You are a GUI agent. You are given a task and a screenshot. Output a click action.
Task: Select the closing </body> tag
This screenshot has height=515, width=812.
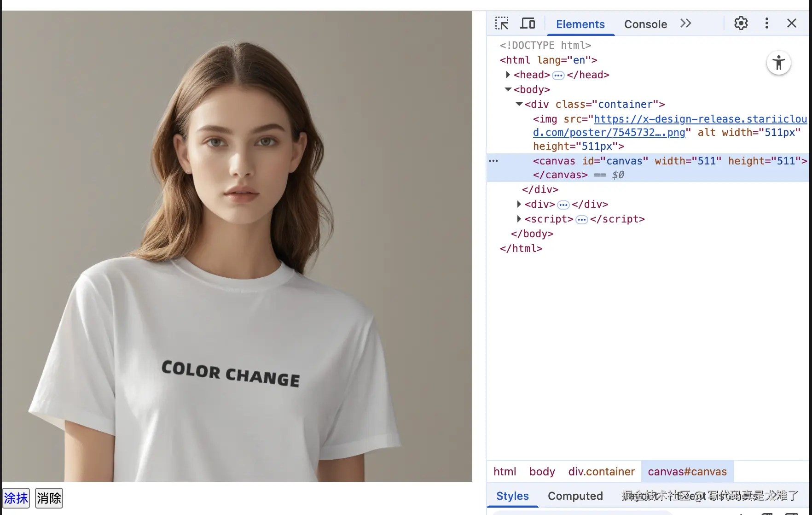(x=532, y=234)
